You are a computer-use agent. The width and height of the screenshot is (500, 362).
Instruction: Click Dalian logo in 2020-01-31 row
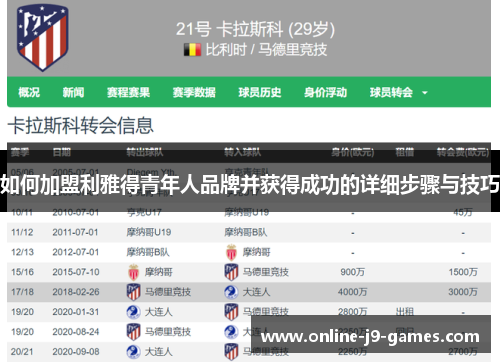[134, 312]
